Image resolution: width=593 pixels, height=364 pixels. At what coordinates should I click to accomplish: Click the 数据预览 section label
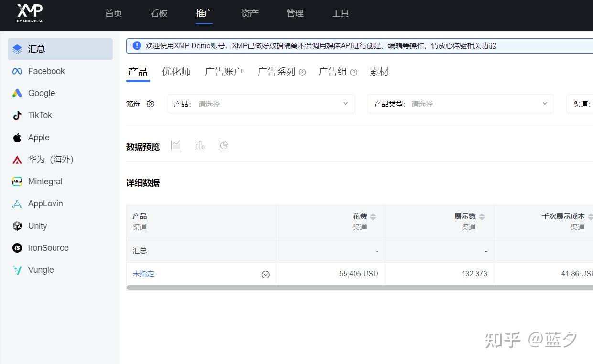pyautogui.click(x=143, y=147)
